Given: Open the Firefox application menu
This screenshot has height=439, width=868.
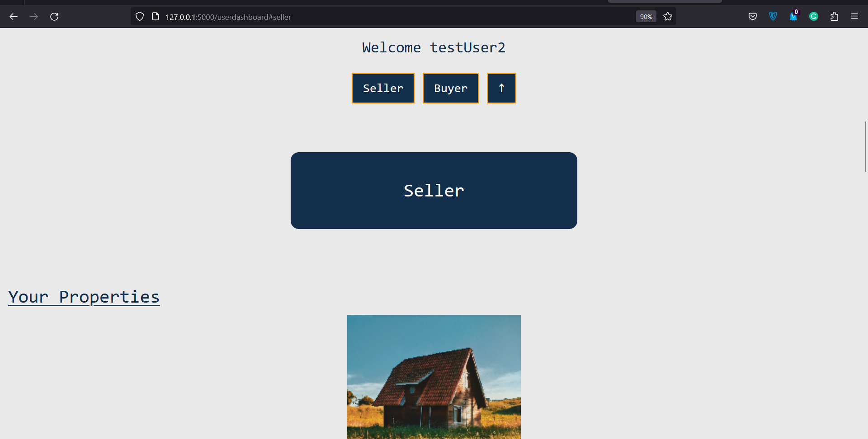Looking at the screenshot, I should click(x=854, y=17).
